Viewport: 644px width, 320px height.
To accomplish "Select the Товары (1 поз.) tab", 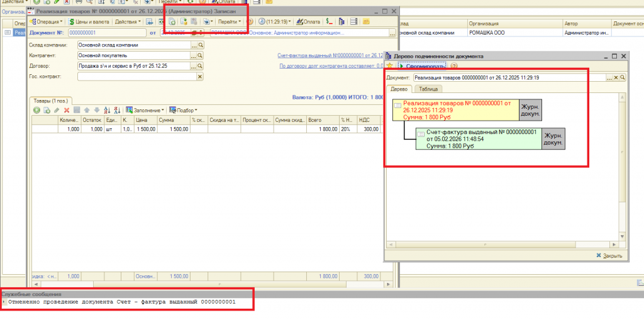I will click(x=51, y=100).
